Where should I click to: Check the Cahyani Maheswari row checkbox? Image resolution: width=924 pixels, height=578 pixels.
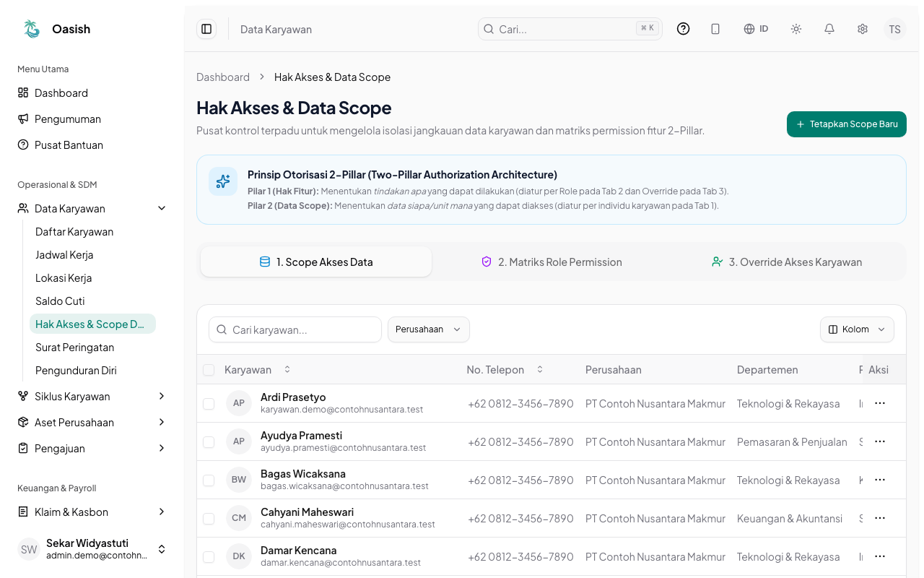[209, 519]
